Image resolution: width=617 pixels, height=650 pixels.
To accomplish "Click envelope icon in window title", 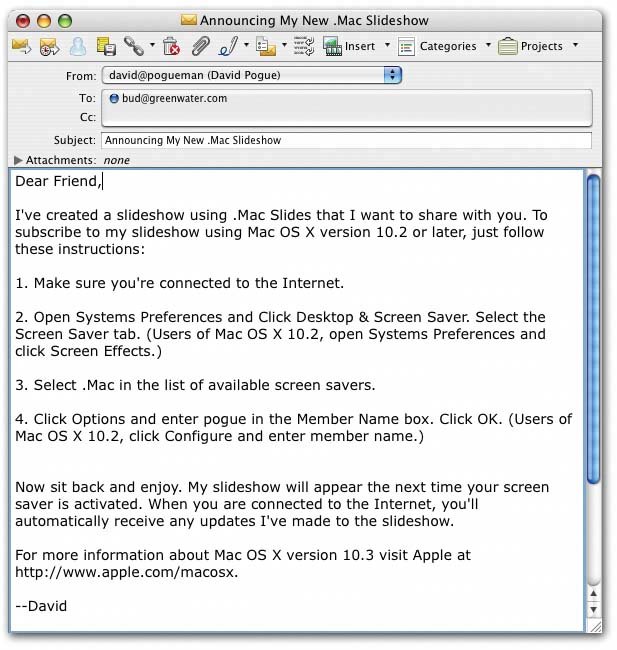I will (189, 19).
